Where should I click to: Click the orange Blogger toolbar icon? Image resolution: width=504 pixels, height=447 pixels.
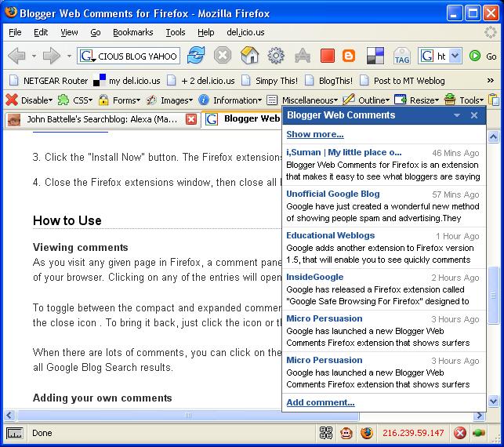[349, 56]
